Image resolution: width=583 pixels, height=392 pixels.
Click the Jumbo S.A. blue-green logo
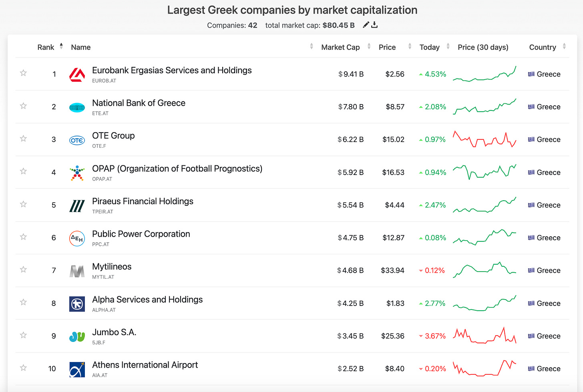coord(77,337)
